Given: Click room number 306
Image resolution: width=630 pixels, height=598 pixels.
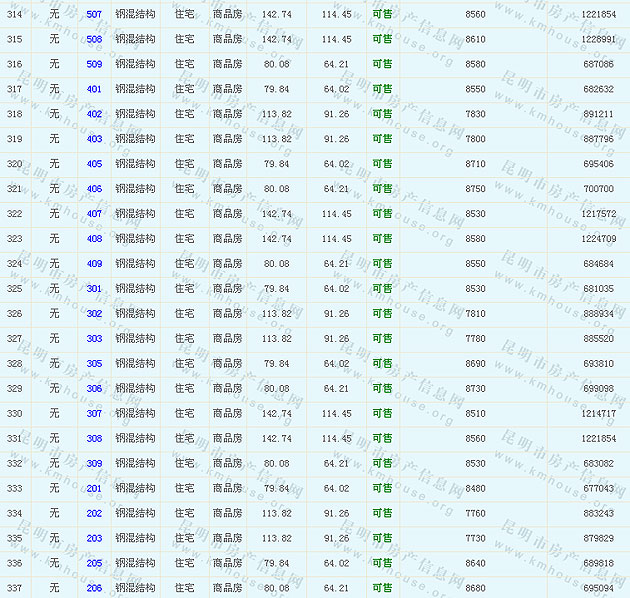Looking at the screenshot, I should pyautogui.click(x=94, y=389).
